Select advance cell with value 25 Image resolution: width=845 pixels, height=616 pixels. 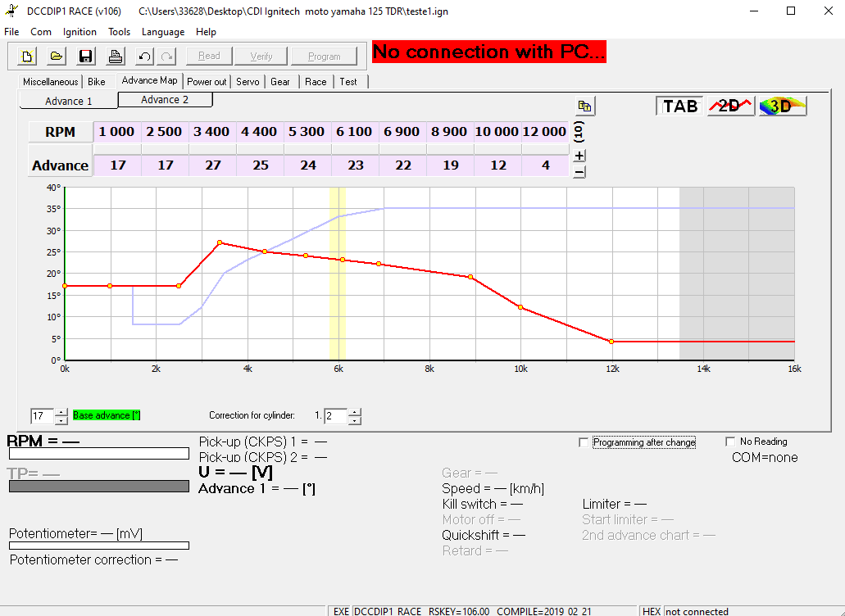(261, 165)
